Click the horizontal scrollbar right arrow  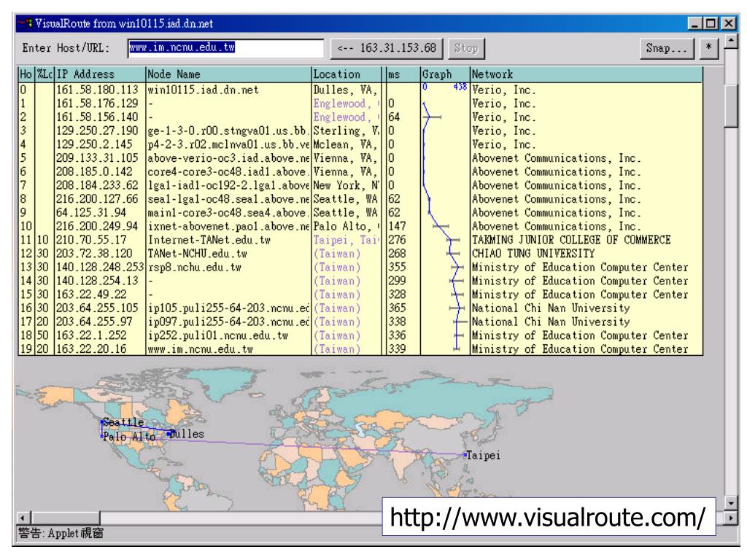click(731, 518)
